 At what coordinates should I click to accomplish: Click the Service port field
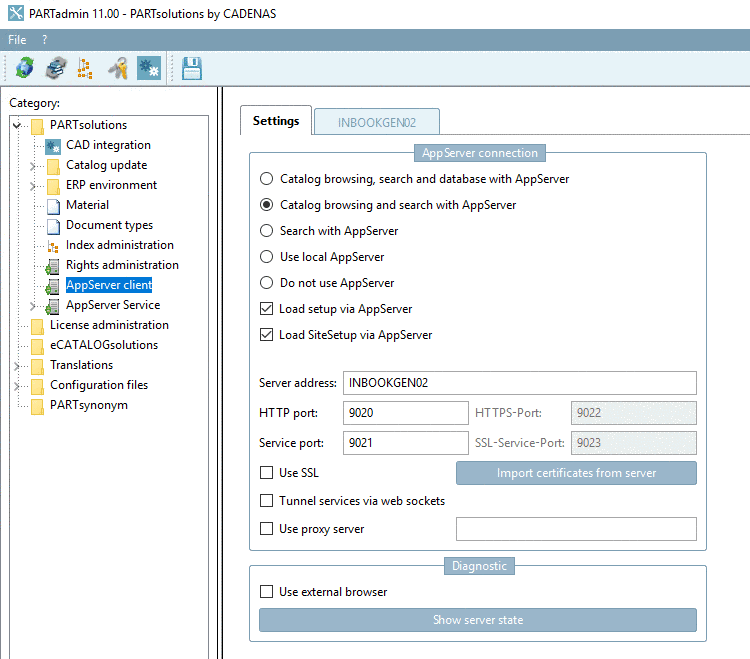406,443
